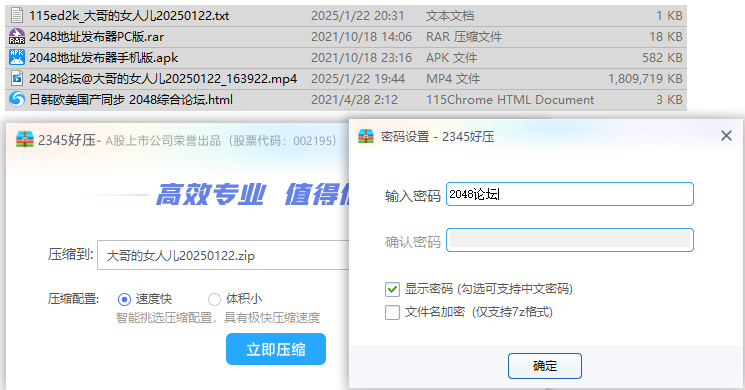This screenshot has width=745, height=390.
Task: Click the 密码设置 dialog logo icon
Action: pyautogui.click(x=366, y=136)
